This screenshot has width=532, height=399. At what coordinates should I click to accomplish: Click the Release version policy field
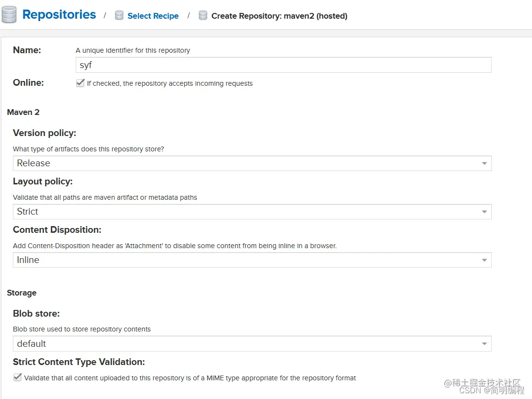click(x=252, y=163)
